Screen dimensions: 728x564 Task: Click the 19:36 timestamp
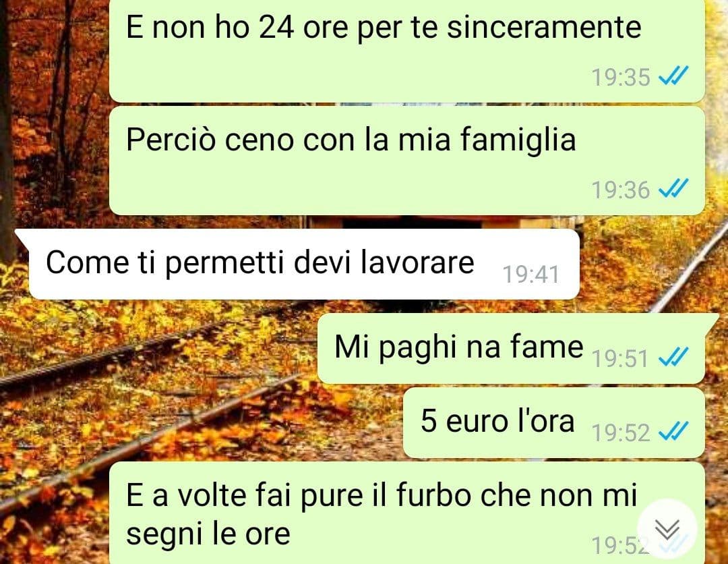coord(621,190)
